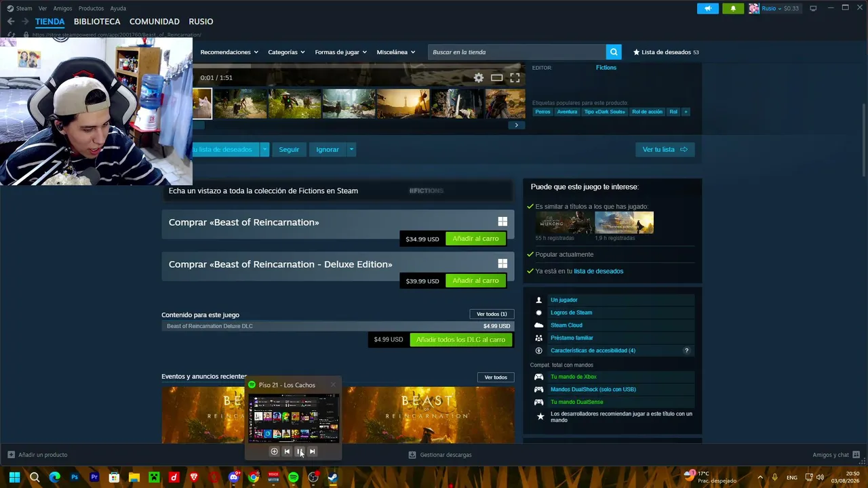Open OBS Studio from the taskbar

click(313, 477)
